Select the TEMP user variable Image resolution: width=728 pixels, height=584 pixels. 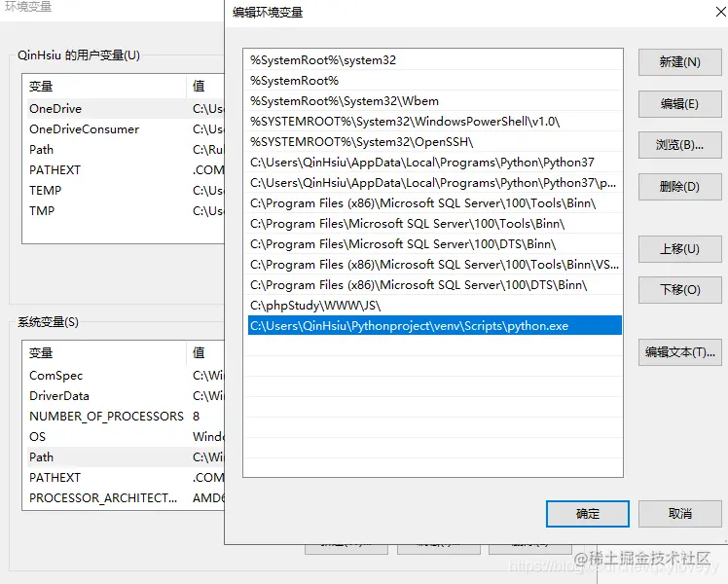tap(126, 191)
